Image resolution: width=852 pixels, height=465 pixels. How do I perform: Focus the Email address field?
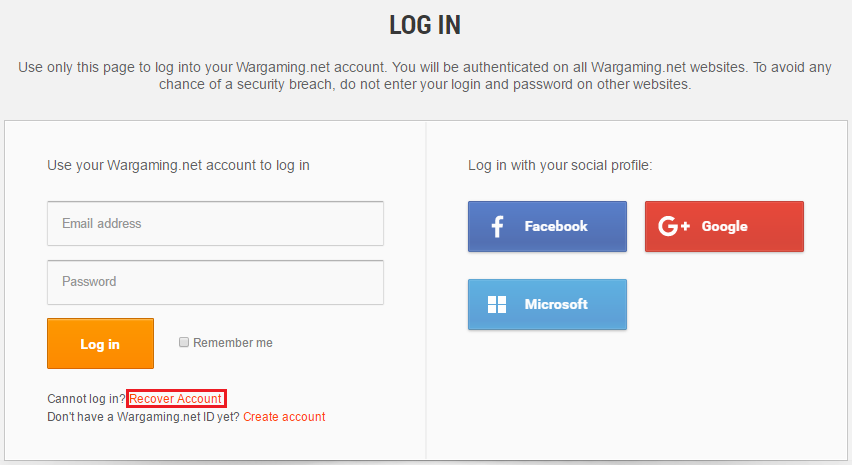click(215, 223)
